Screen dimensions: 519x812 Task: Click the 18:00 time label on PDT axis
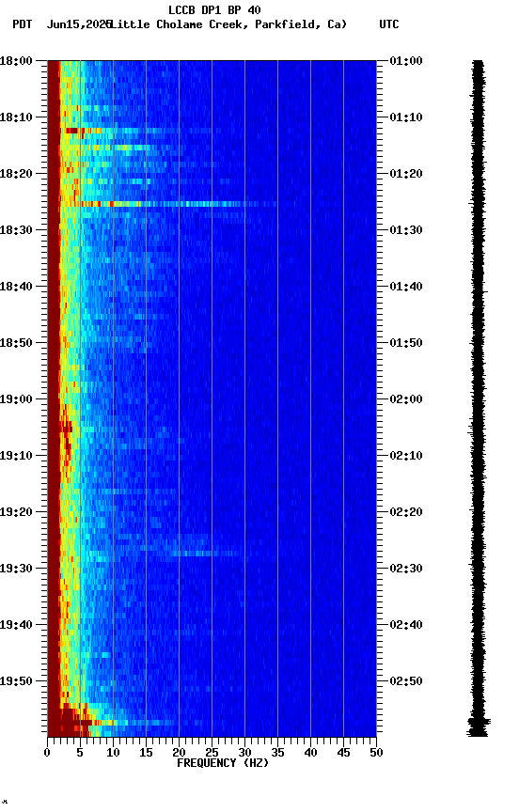tap(16, 60)
